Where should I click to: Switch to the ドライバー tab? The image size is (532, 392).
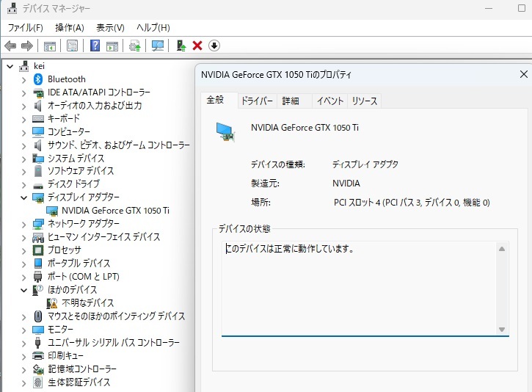click(257, 101)
